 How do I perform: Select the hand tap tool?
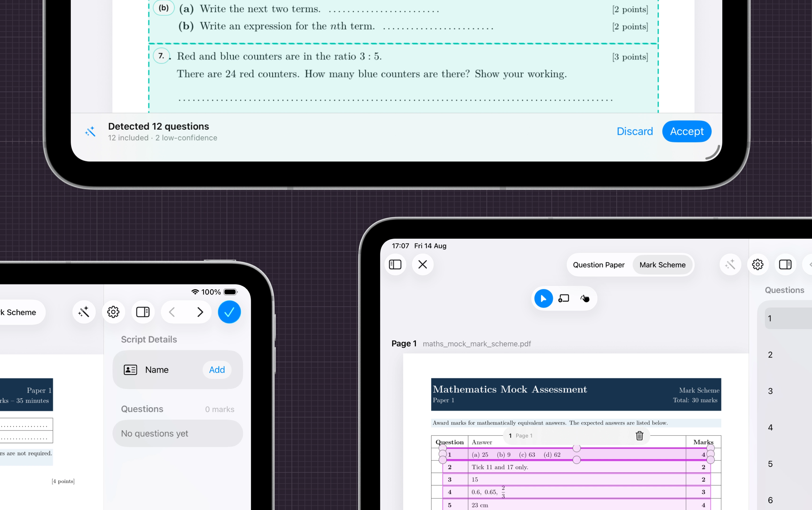(585, 298)
